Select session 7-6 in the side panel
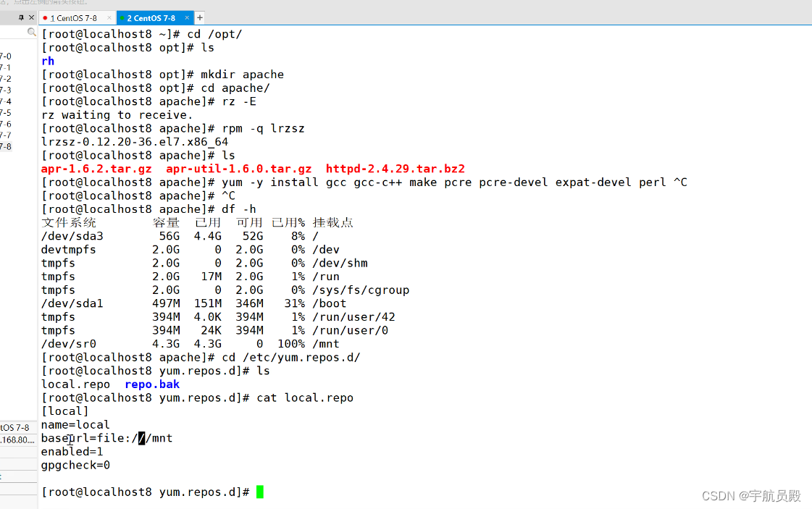This screenshot has height=509, width=812. (6, 125)
